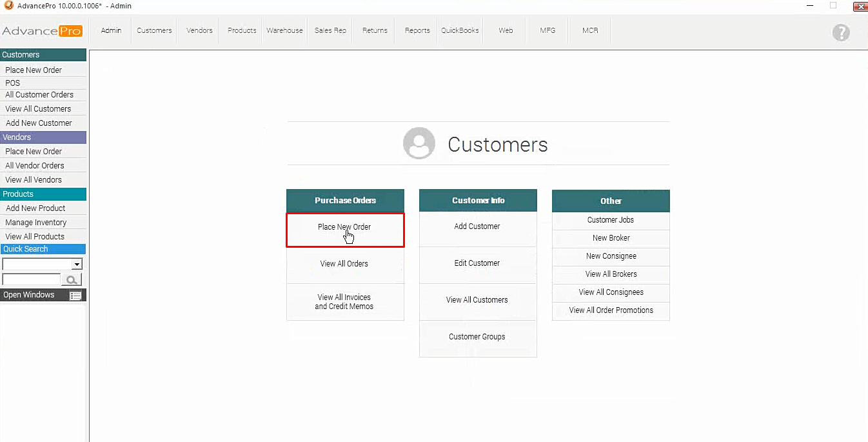The height and width of the screenshot is (442, 868).
Task: Click the Quick Search text field
Action: (x=31, y=279)
